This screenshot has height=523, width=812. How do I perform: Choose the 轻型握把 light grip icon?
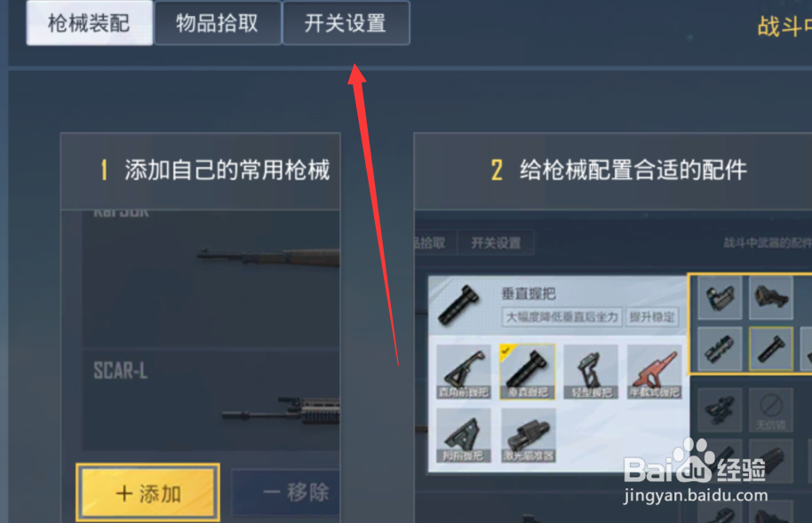[x=592, y=372]
